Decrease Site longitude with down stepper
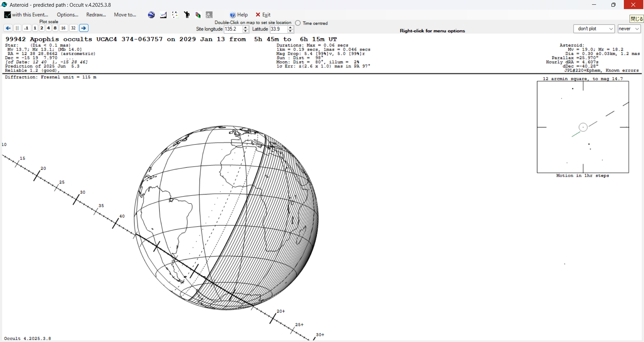644x342 pixels. coord(246,31)
